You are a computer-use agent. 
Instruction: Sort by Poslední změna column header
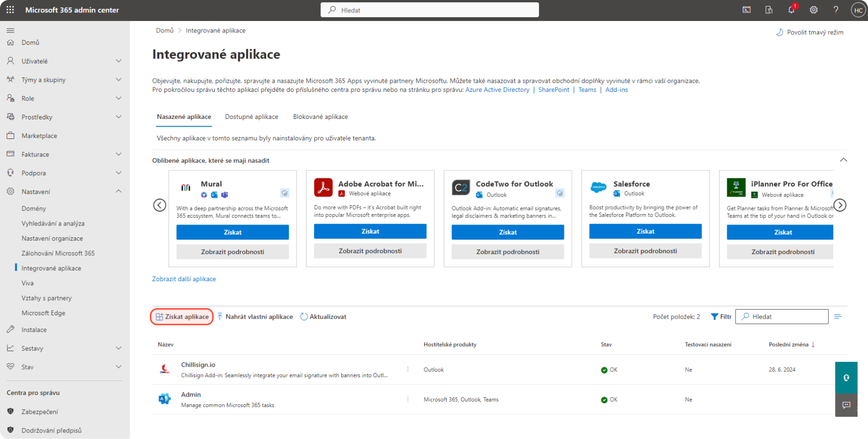click(x=792, y=344)
